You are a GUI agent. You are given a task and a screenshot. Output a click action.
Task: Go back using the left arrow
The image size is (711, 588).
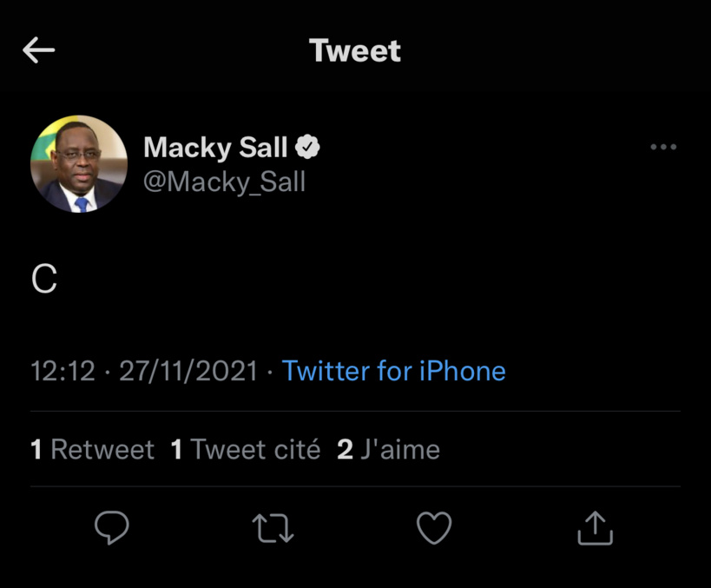[x=39, y=50]
